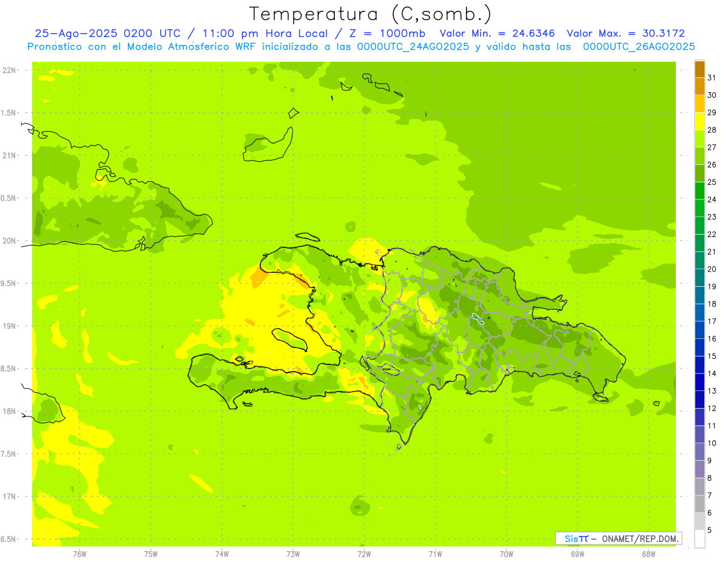Click the '72W' longitude label
The width and height of the screenshot is (728, 562).
pos(364,554)
